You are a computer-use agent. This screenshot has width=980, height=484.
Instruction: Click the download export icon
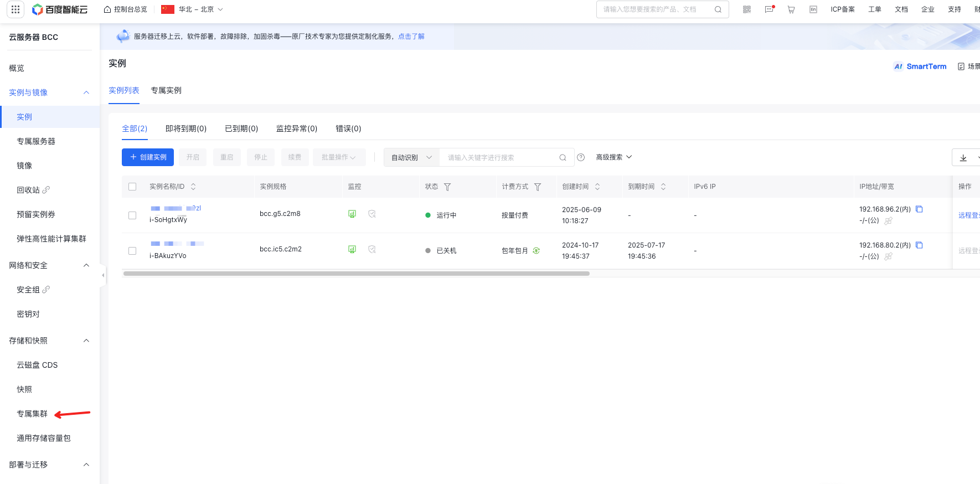[963, 158]
